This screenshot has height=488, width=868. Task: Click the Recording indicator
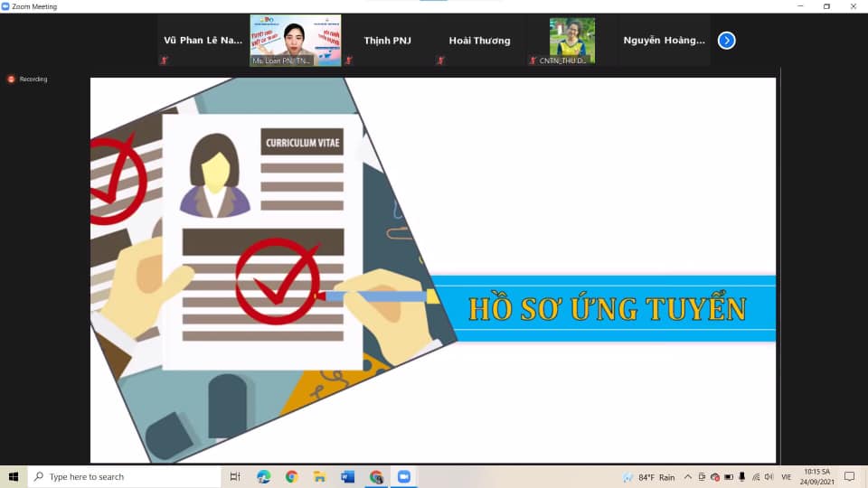[x=28, y=80]
